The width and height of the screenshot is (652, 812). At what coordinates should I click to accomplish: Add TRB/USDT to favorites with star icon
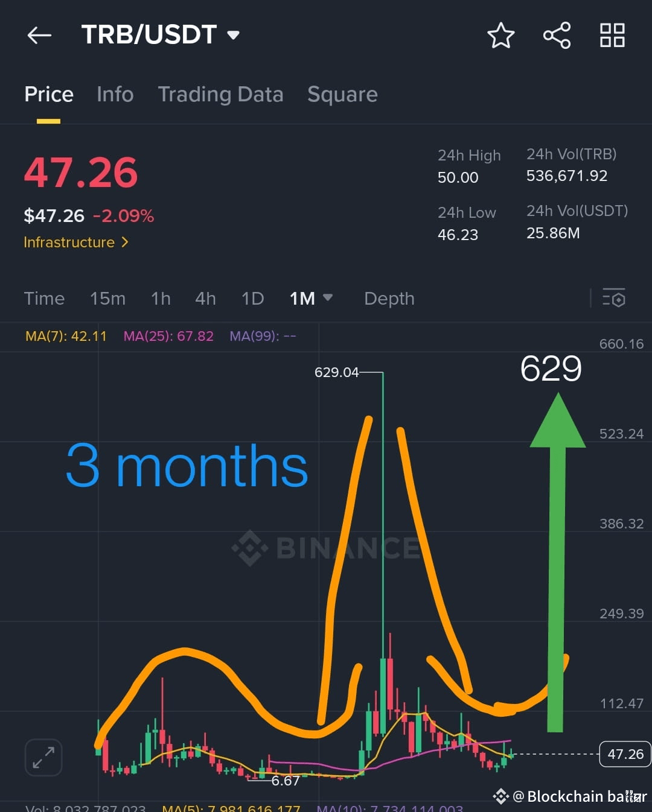(500, 35)
